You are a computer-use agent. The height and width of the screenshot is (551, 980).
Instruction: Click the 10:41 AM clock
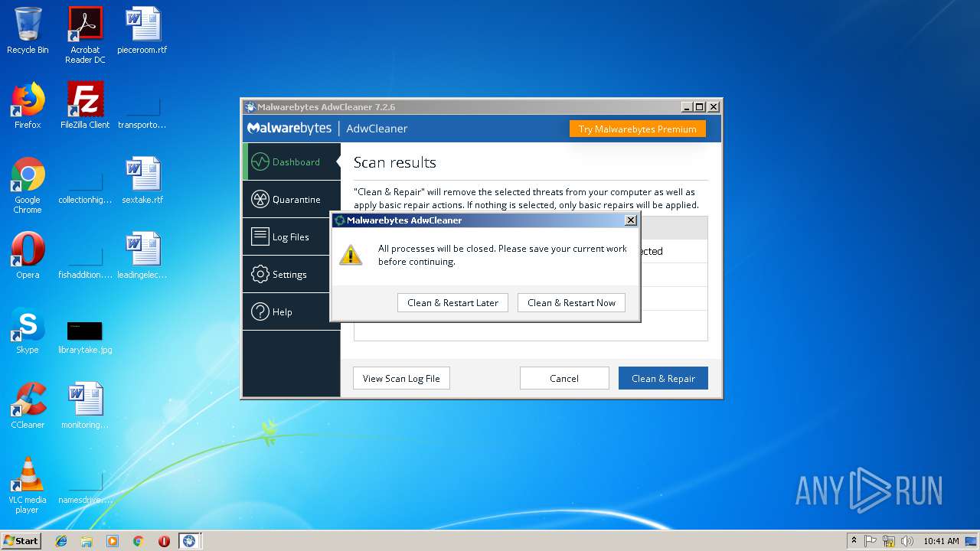(x=941, y=541)
